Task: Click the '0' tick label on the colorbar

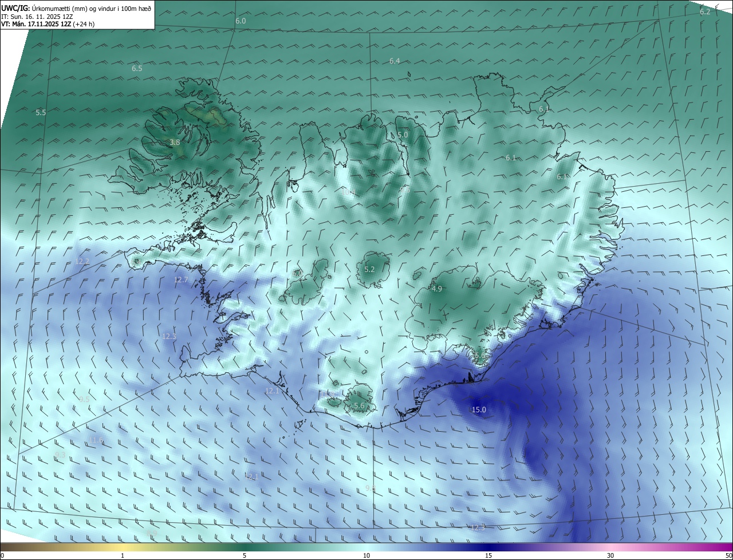Action: tap(2, 556)
